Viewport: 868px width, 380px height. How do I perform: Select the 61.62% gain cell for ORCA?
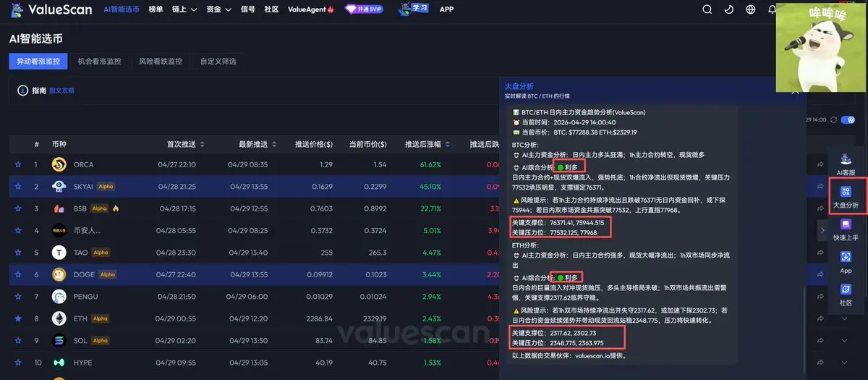[x=430, y=165]
